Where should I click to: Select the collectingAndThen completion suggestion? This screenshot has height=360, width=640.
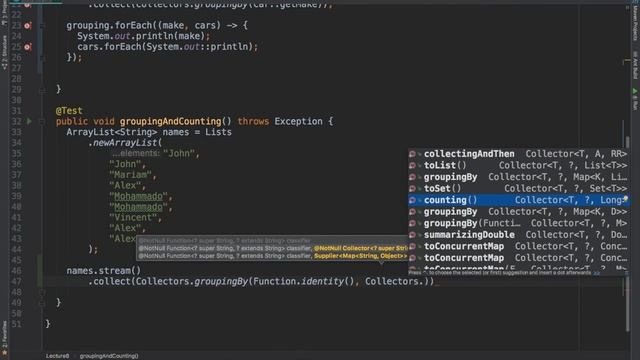(518, 154)
